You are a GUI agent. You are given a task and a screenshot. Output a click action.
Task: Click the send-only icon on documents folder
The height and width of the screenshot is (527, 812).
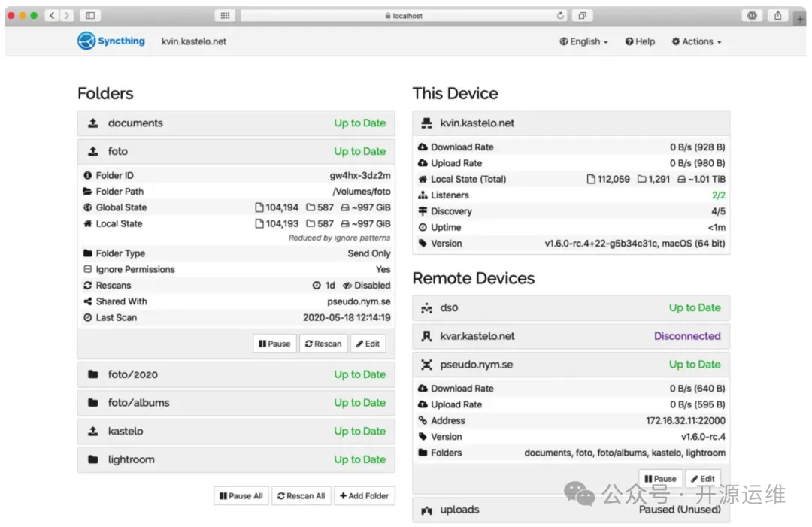[x=93, y=123]
